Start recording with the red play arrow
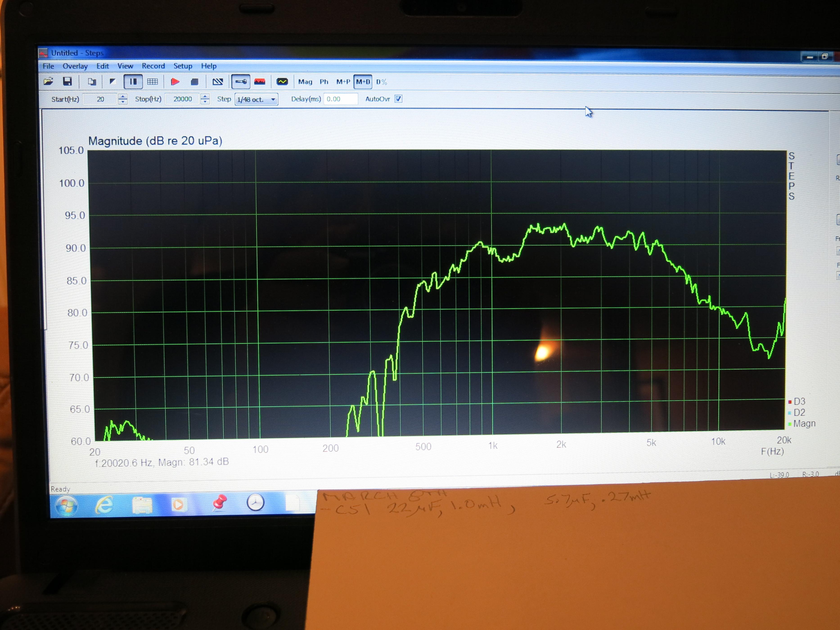Screen dimensions: 840x630 175,82
